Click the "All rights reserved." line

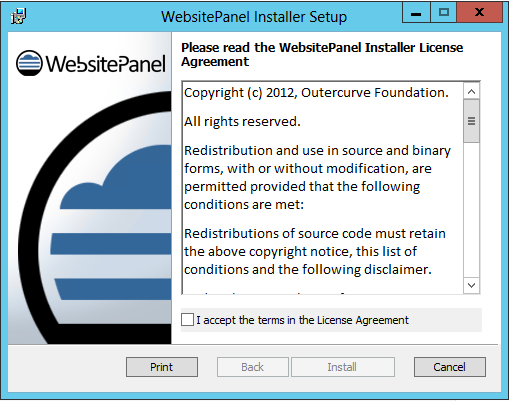click(242, 122)
